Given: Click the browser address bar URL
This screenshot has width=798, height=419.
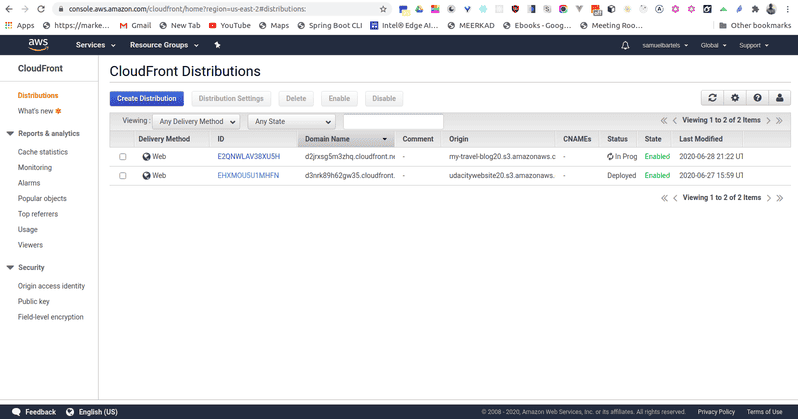Looking at the screenshot, I should 187,9.
